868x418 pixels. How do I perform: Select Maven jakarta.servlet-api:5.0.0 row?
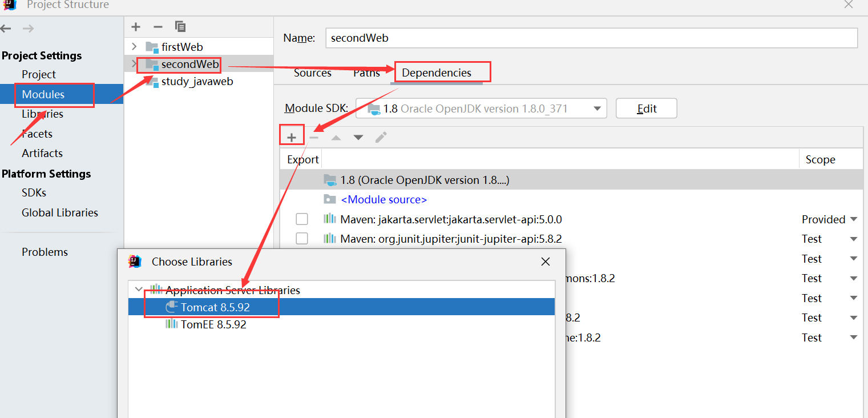[571, 219]
